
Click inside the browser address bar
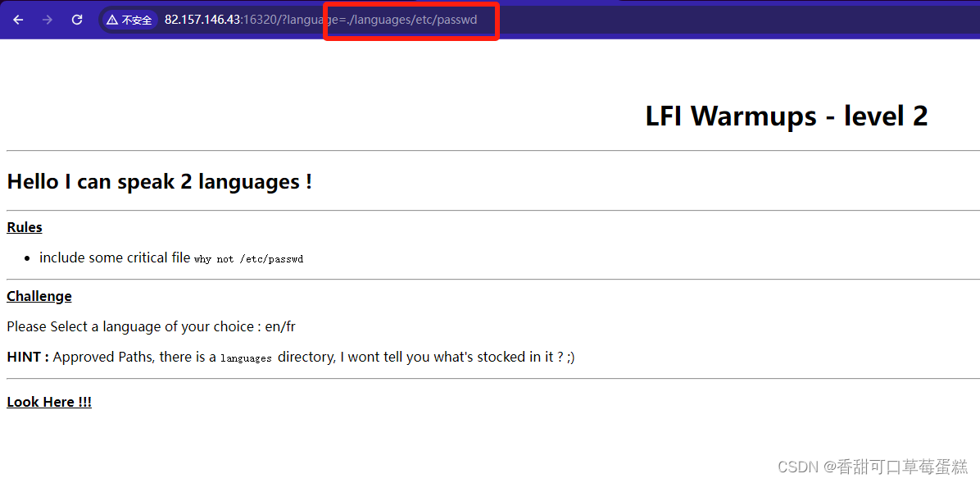pos(287,20)
